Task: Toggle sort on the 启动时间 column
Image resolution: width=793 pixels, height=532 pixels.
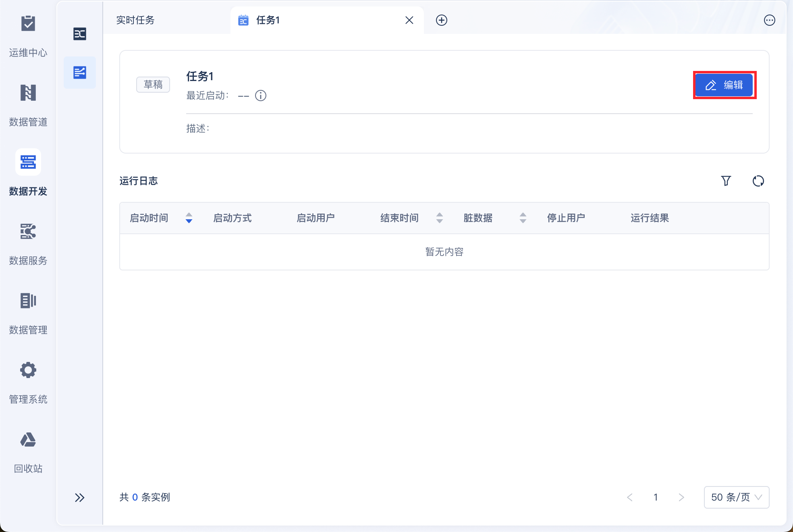Action: 189,218
